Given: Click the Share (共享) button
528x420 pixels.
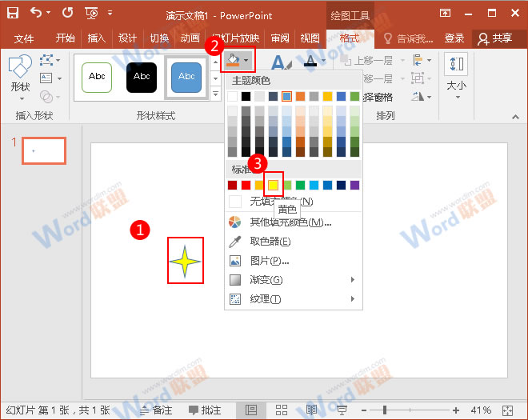Looking at the screenshot, I should (x=494, y=38).
